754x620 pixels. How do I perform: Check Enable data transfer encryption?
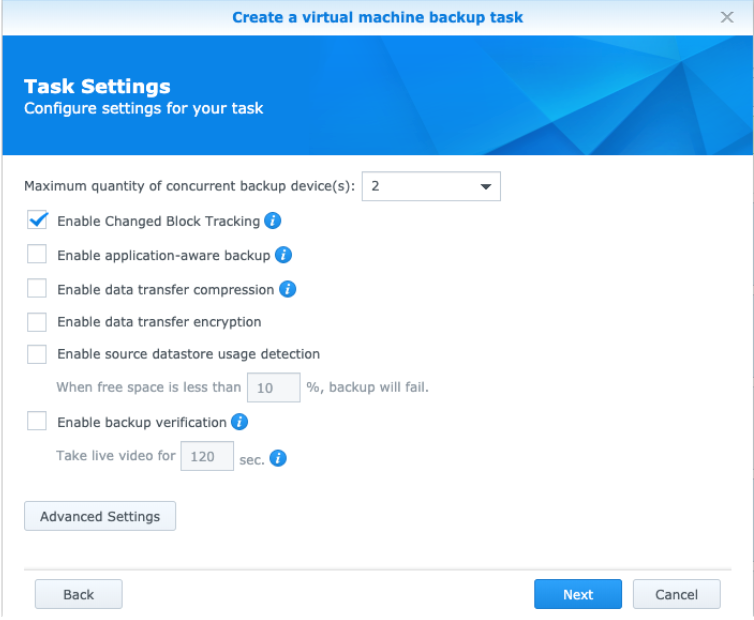coord(37,322)
